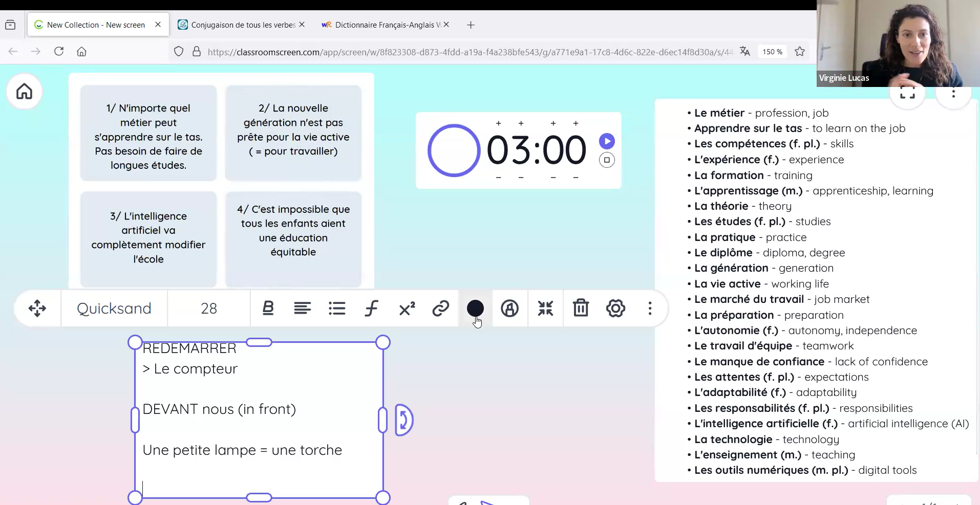Screen dimensions: 980x505
Task: Click the minimize widget arrows icon
Action: point(545,309)
